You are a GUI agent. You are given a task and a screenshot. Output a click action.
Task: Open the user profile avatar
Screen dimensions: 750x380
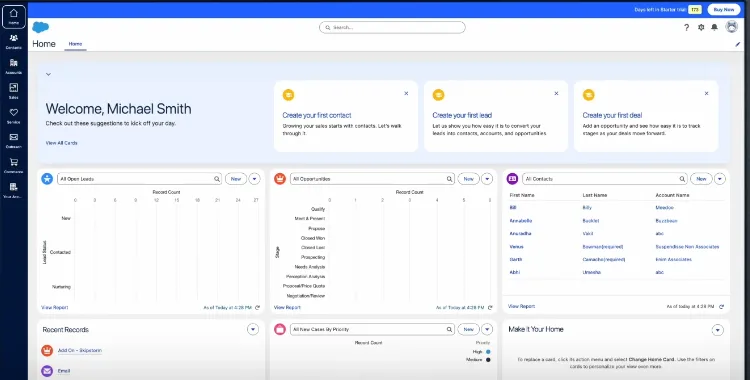pos(731,27)
